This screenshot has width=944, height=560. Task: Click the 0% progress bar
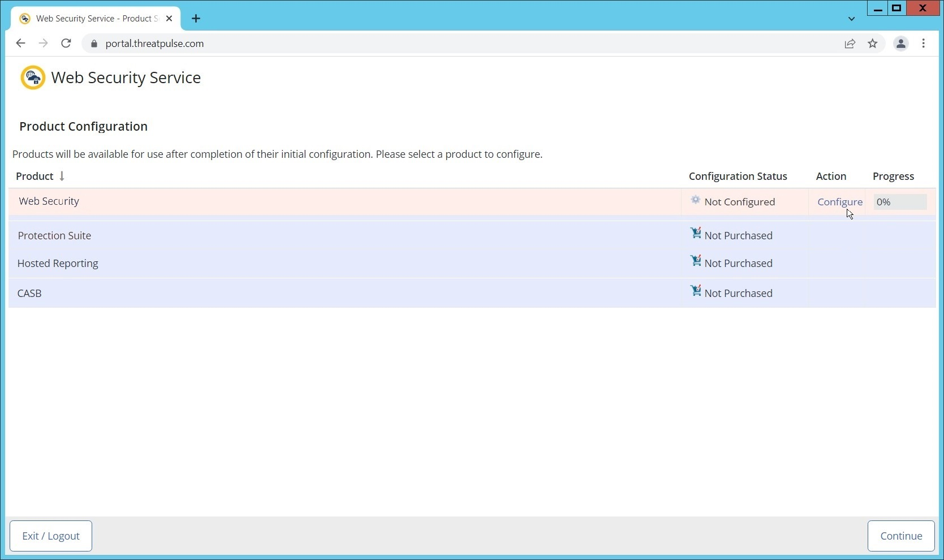click(x=899, y=202)
